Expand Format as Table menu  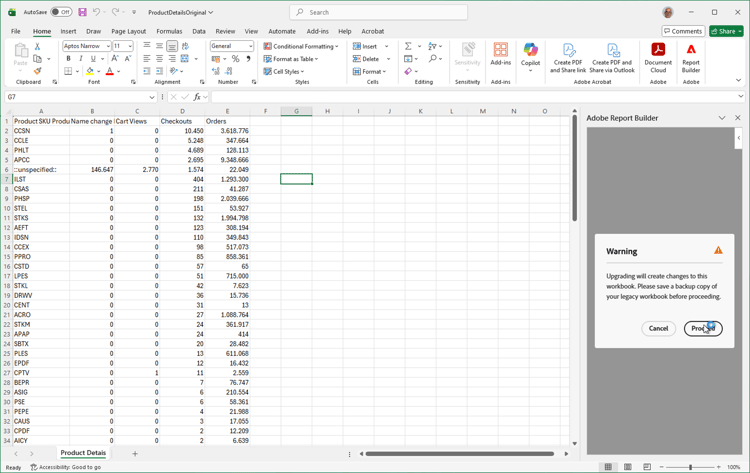click(291, 59)
